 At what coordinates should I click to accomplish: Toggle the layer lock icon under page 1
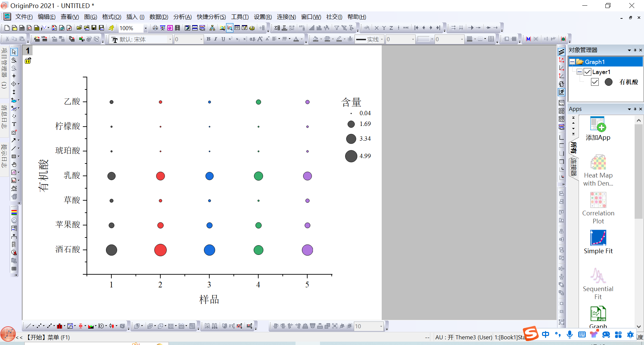tap(28, 61)
